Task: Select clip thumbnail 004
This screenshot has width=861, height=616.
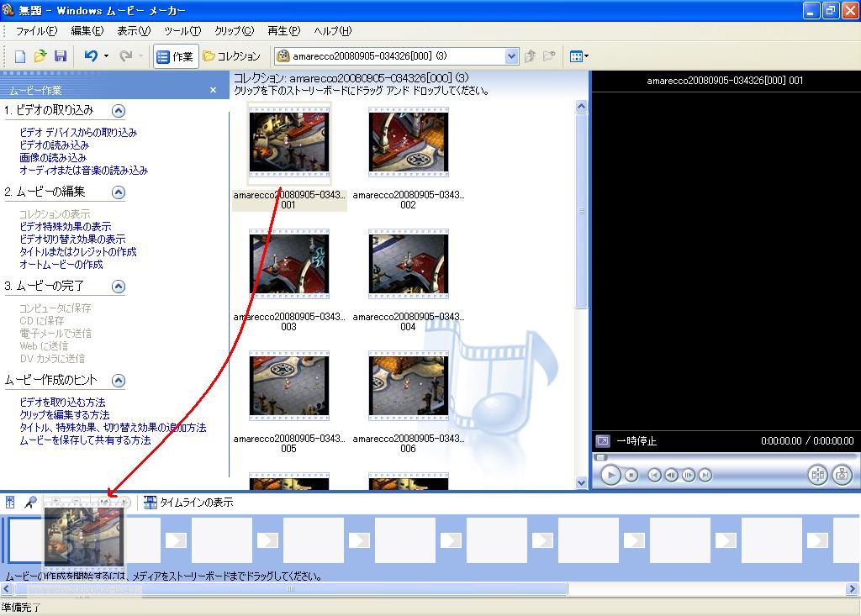Action: click(409, 264)
